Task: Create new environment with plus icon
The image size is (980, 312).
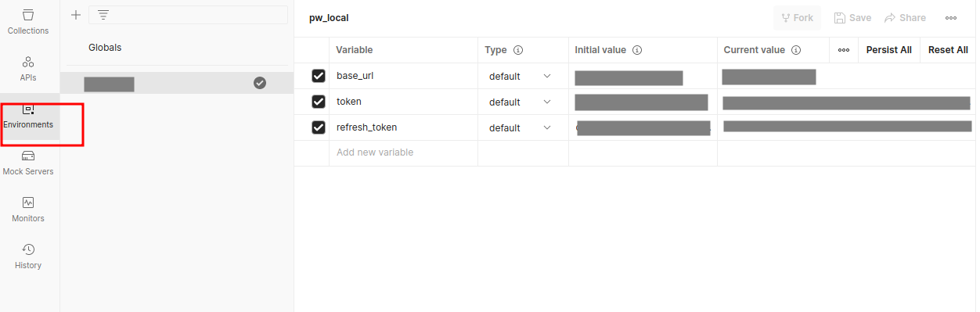Action: coord(76,15)
